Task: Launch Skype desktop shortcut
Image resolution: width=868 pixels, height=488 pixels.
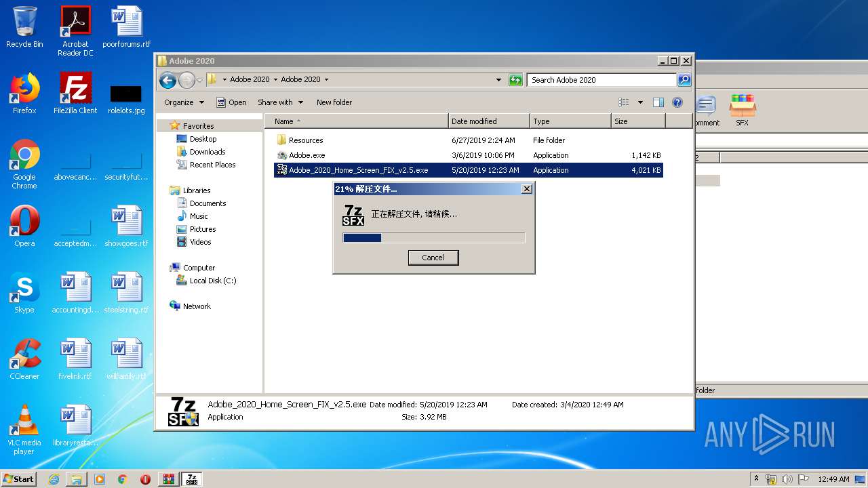Action: click(x=24, y=293)
